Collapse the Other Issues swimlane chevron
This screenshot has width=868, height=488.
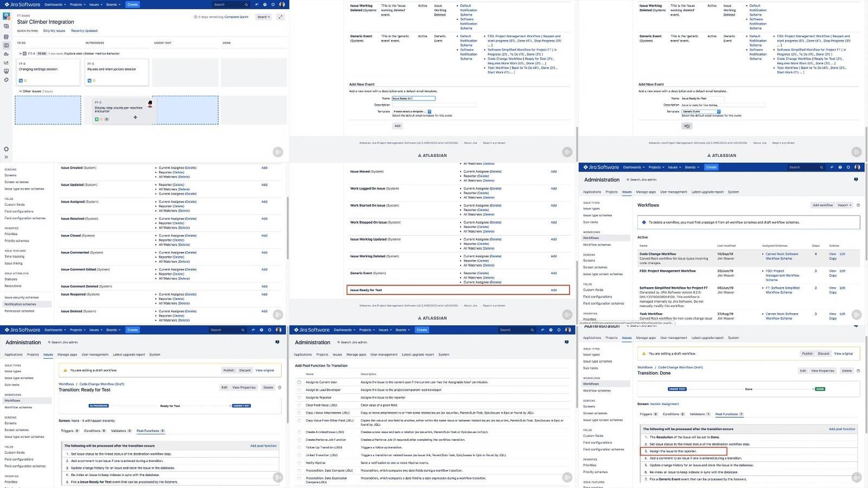(x=21, y=91)
